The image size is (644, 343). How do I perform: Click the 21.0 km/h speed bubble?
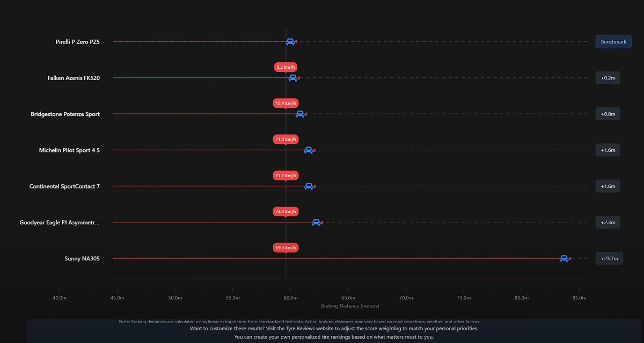286,140
